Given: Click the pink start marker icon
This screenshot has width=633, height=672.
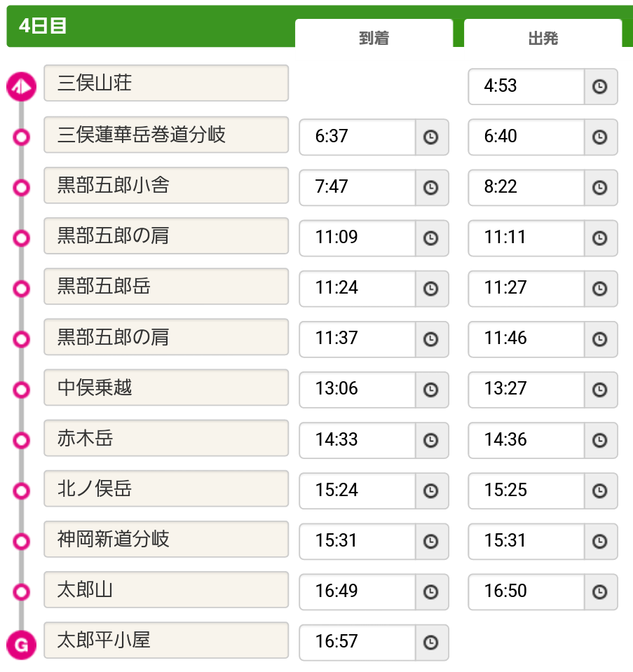Looking at the screenshot, I should pyautogui.click(x=22, y=87).
